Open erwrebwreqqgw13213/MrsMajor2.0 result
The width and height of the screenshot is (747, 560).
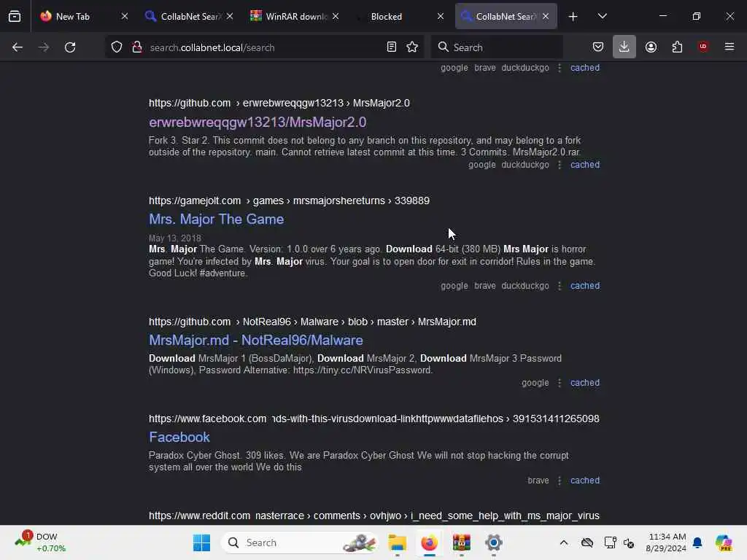tap(258, 122)
